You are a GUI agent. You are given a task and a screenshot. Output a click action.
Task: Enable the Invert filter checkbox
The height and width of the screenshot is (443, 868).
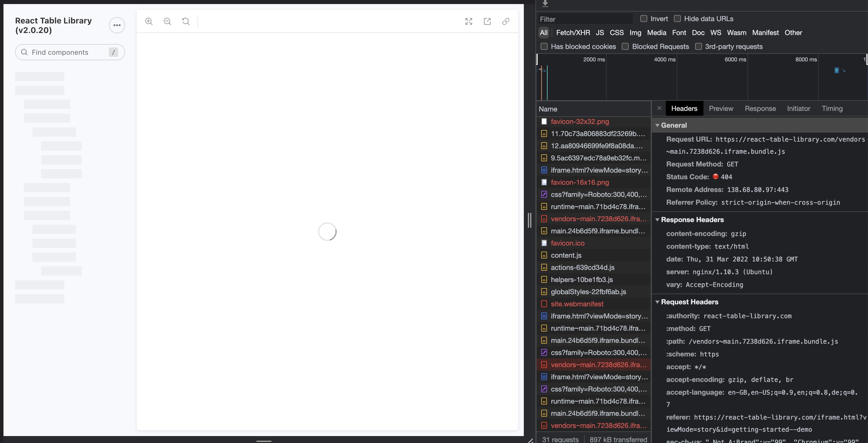tap(643, 19)
